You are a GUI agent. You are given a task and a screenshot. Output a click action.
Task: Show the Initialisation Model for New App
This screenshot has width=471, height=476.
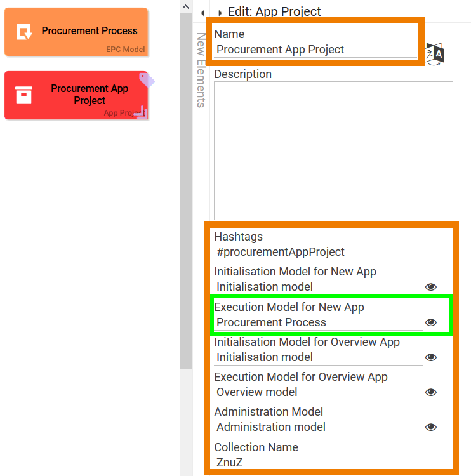click(x=431, y=287)
